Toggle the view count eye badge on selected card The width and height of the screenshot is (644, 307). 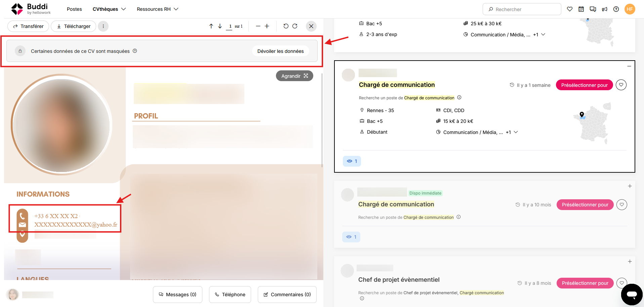point(352,161)
